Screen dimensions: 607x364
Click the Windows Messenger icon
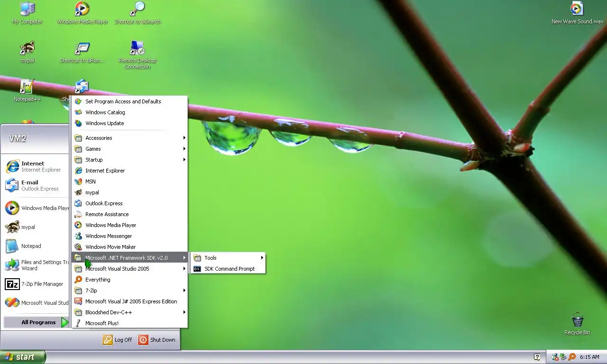(x=78, y=236)
